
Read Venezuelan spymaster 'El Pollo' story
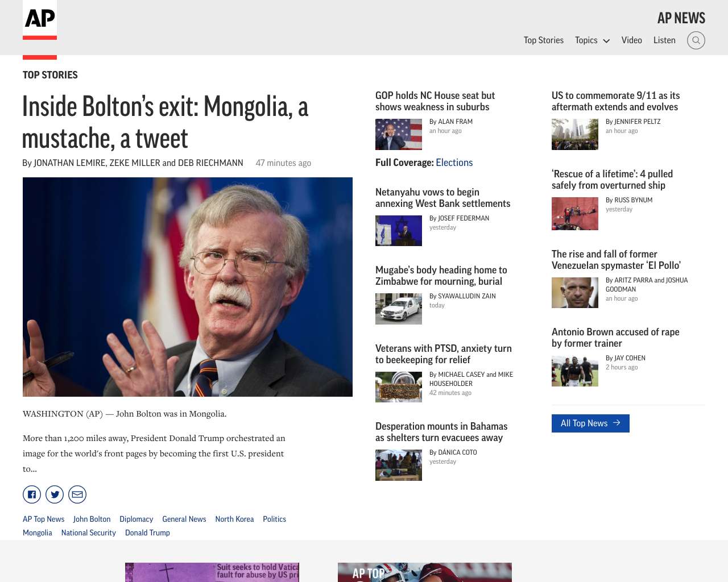[x=616, y=260]
